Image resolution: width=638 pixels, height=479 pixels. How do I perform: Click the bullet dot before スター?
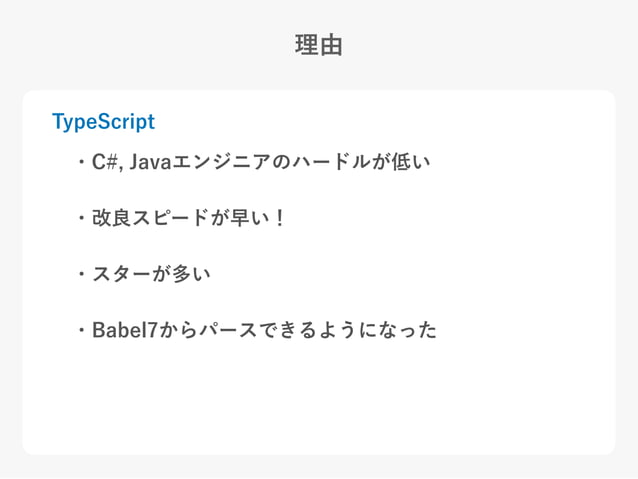82,274
